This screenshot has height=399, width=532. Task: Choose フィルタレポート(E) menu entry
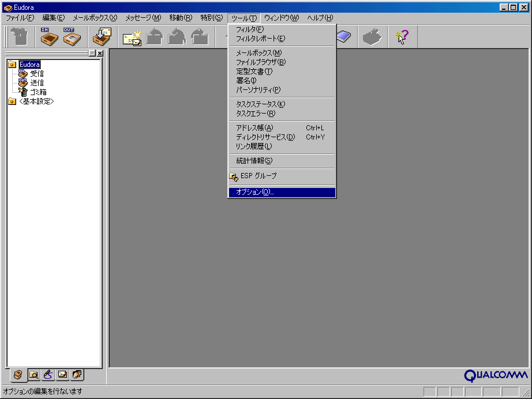pyautogui.click(x=282, y=39)
